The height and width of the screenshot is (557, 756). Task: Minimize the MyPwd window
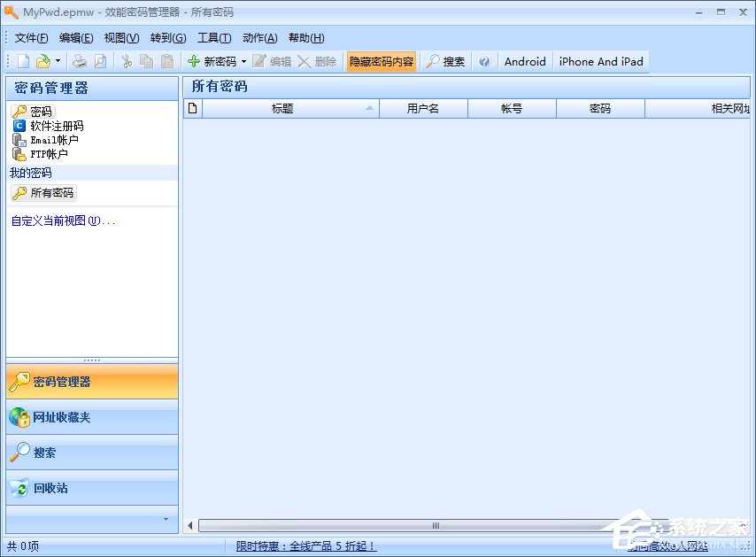(698, 12)
